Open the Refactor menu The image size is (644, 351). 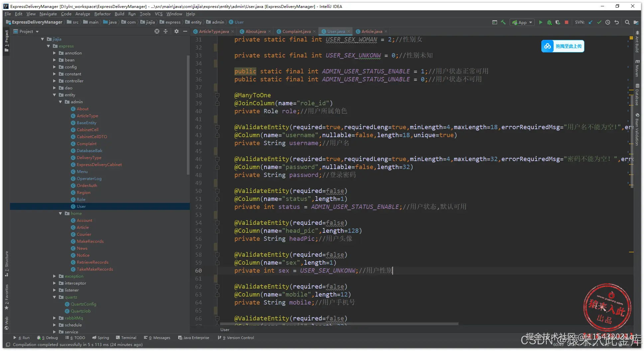point(102,14)
